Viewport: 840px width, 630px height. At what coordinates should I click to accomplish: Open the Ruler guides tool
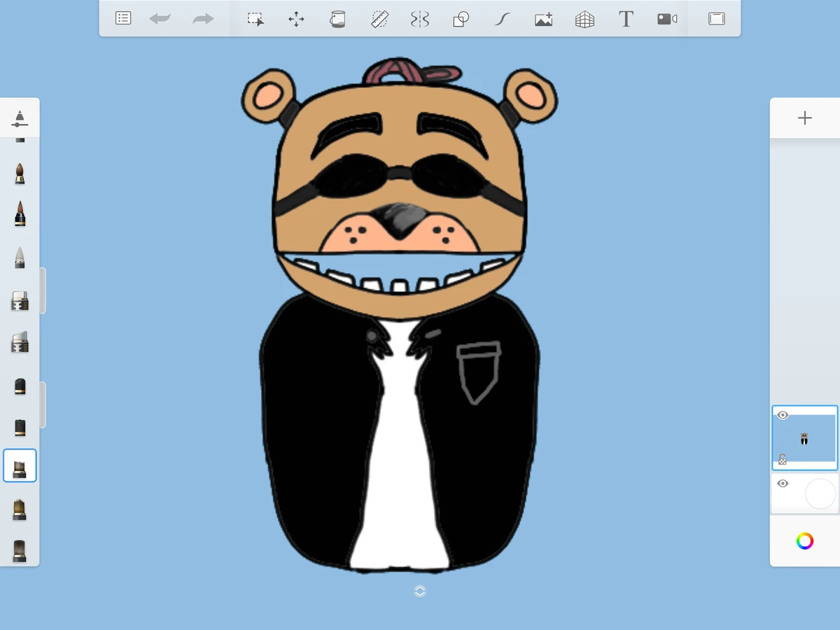coord(378,19)
